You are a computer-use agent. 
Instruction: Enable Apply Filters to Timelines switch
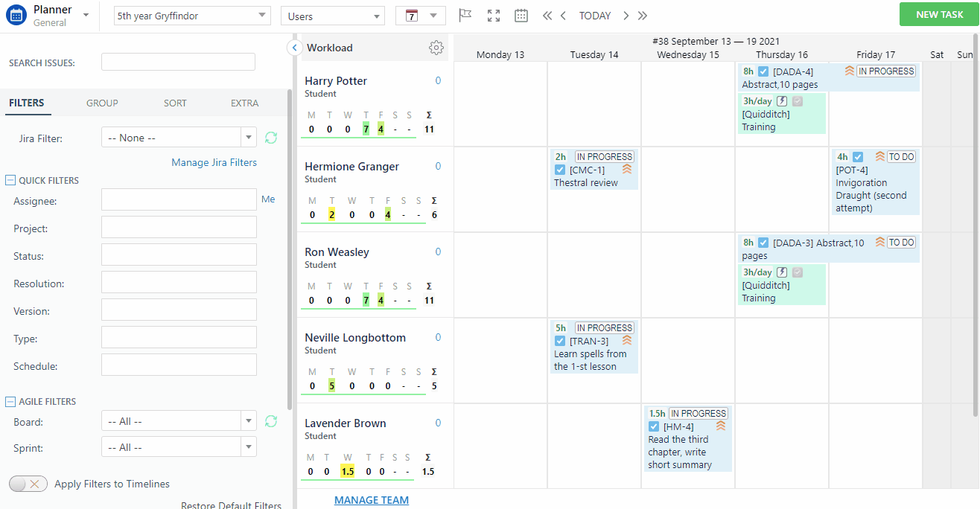pyautogui.click(x=28, y=484)
